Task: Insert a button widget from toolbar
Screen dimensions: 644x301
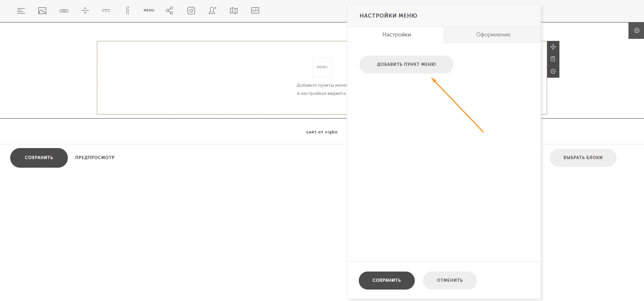Action: click(64, 11)
